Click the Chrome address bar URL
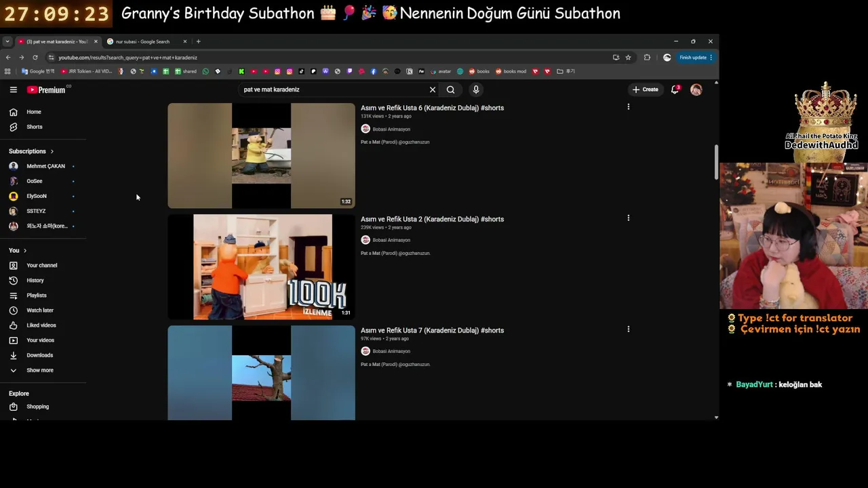 [127, 58]
